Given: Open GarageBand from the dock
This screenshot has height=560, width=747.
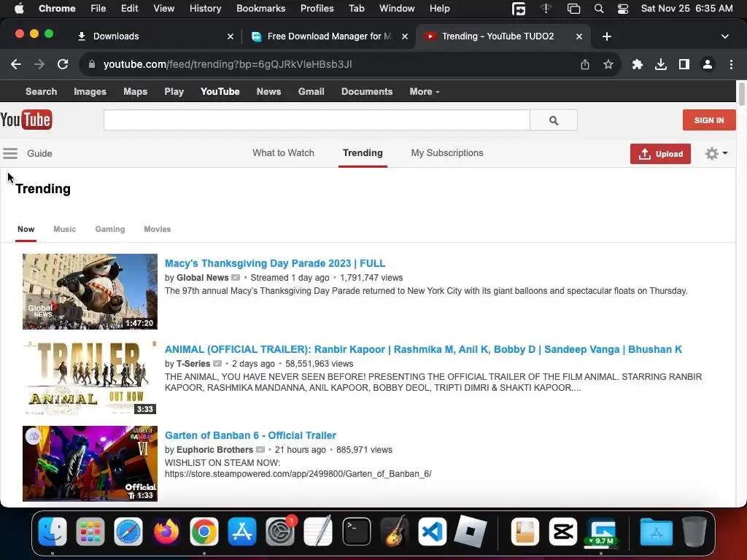Looking at the screenshot, I should pyautogui.click(x=395, y=531).
